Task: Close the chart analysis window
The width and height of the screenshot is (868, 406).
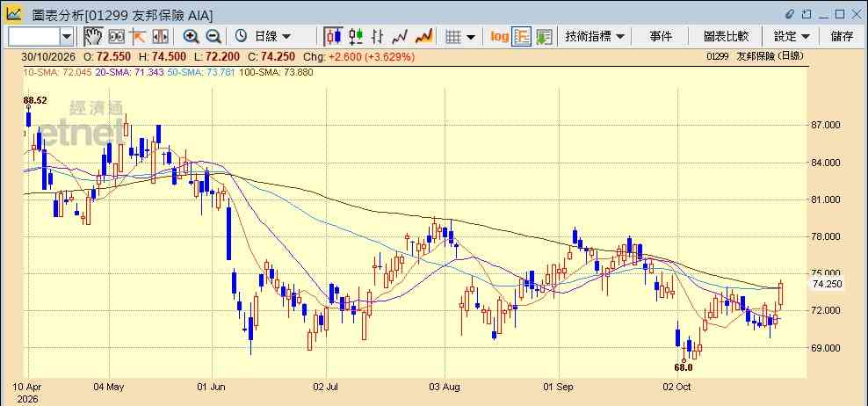Action: (857, 14)
